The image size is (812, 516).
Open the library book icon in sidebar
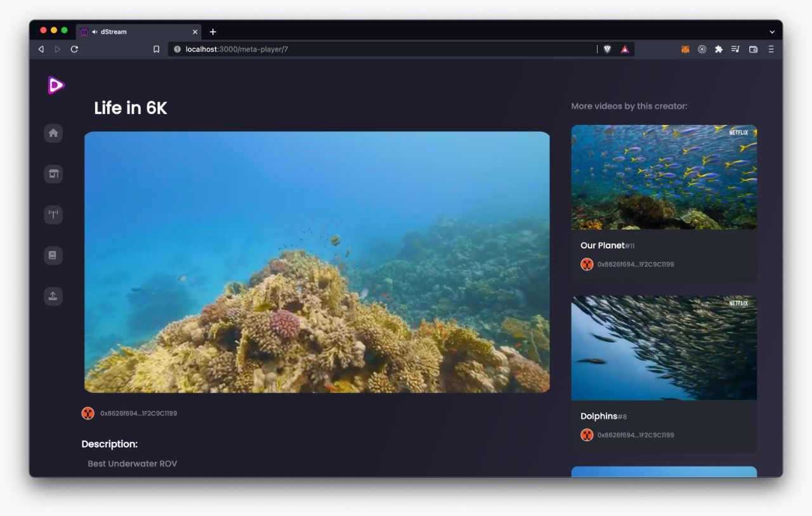(x=53, y=255)
